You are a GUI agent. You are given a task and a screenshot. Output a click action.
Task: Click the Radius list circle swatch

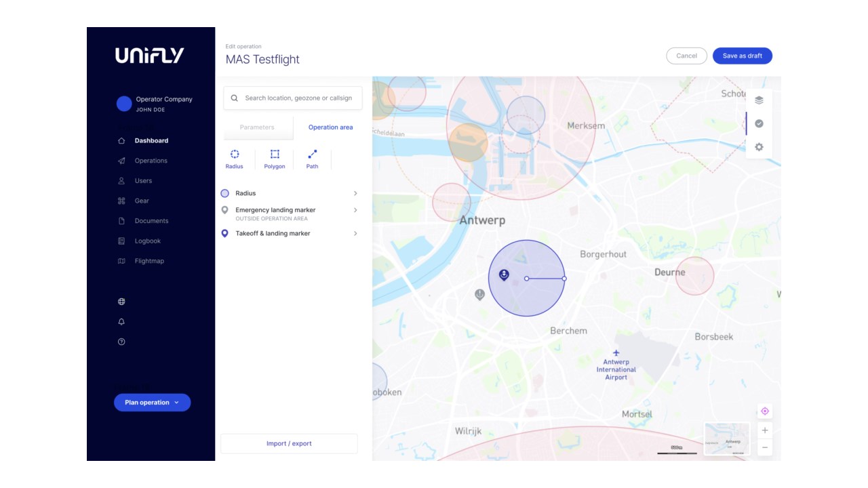coord(225,193)
